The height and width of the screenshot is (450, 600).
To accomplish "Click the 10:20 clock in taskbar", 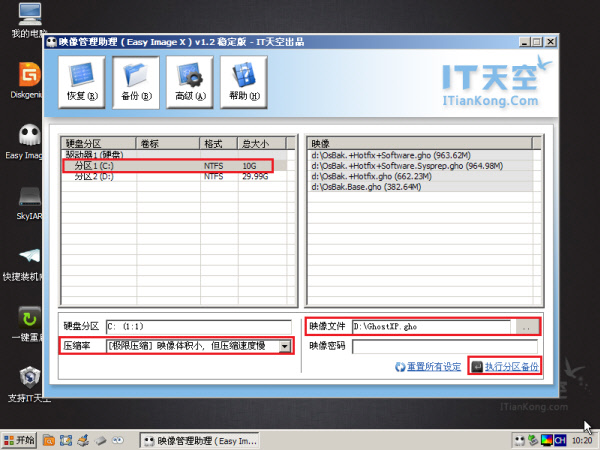I will (582, 440).
